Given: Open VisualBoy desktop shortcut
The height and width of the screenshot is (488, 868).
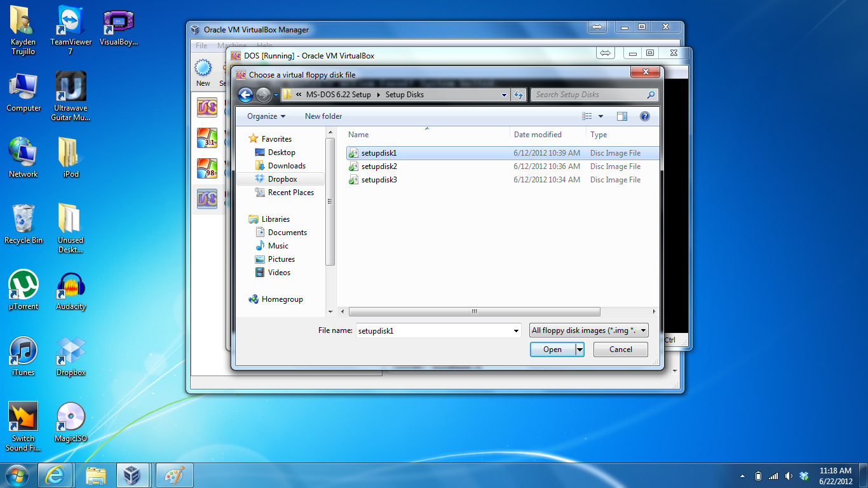Looking at the screenshot, I should pyautogui.click(x=118, y=28).
